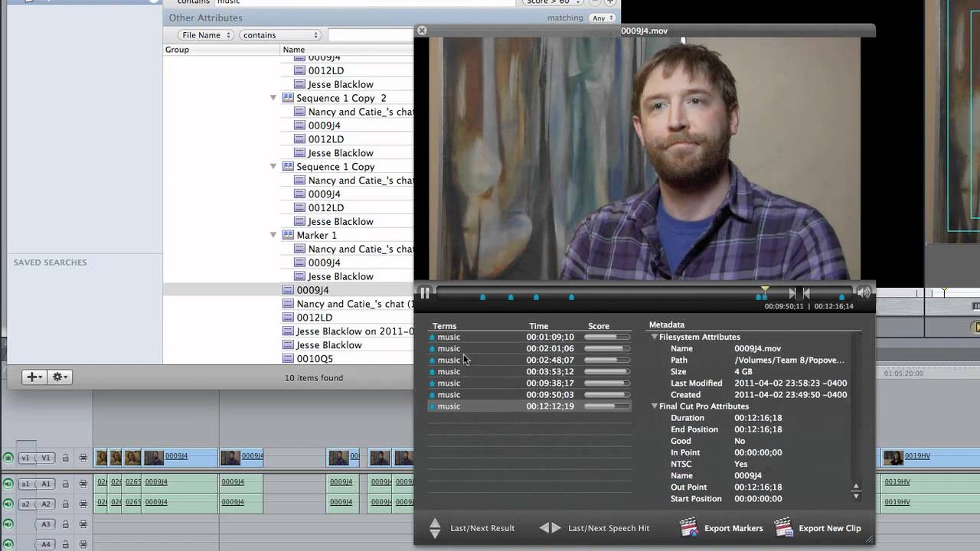Open the File Name attribute dropdown

click(205, 35)
